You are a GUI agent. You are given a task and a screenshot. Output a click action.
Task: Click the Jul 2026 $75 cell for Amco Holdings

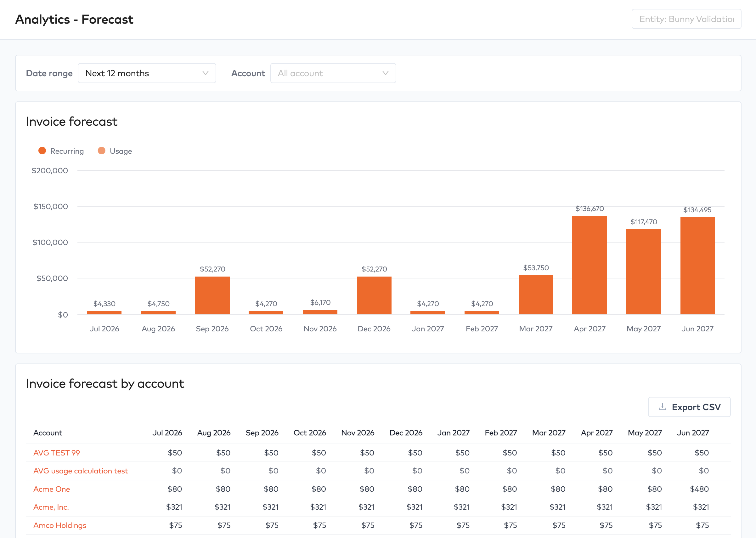point(175,525)
